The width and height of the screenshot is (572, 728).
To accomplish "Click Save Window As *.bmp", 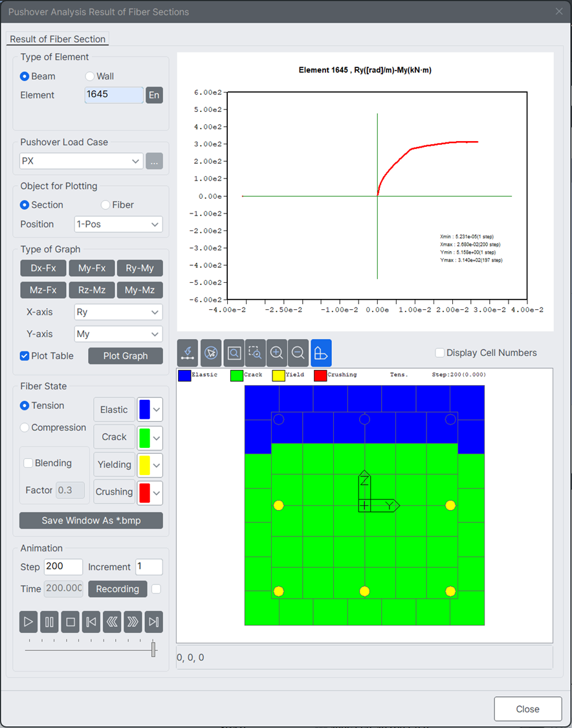I will coord(91,520).
